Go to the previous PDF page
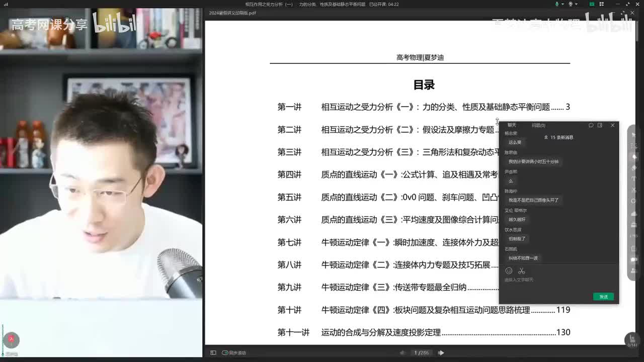 (404, 353)
